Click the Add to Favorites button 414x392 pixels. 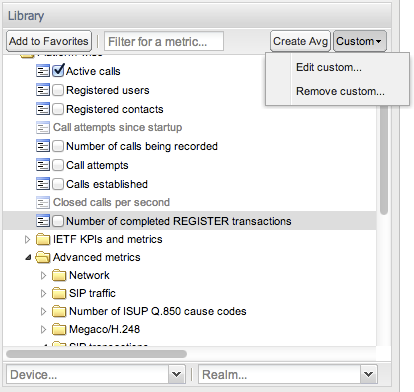49,41
